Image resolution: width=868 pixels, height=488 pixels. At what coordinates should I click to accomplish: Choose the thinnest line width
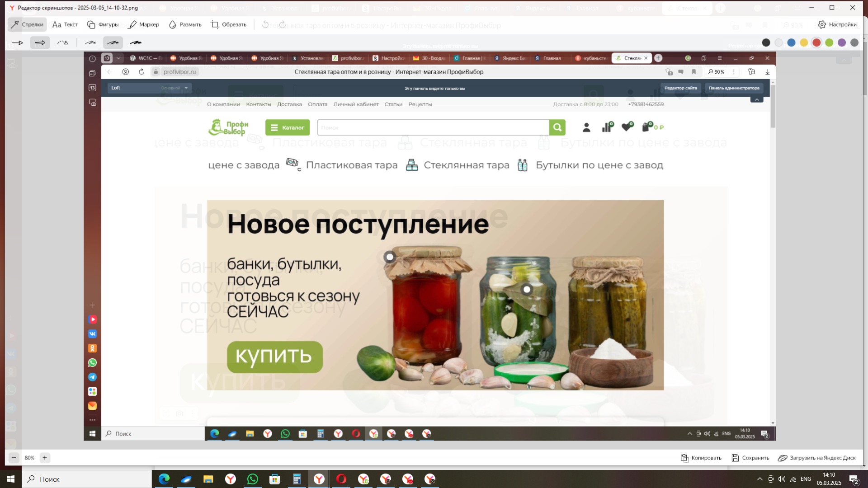tap(90, 42)
